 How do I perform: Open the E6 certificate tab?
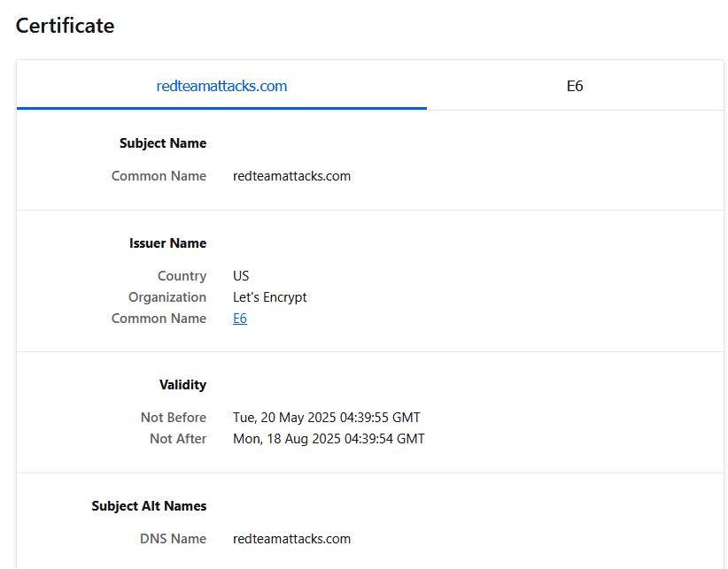coord(575,86)
